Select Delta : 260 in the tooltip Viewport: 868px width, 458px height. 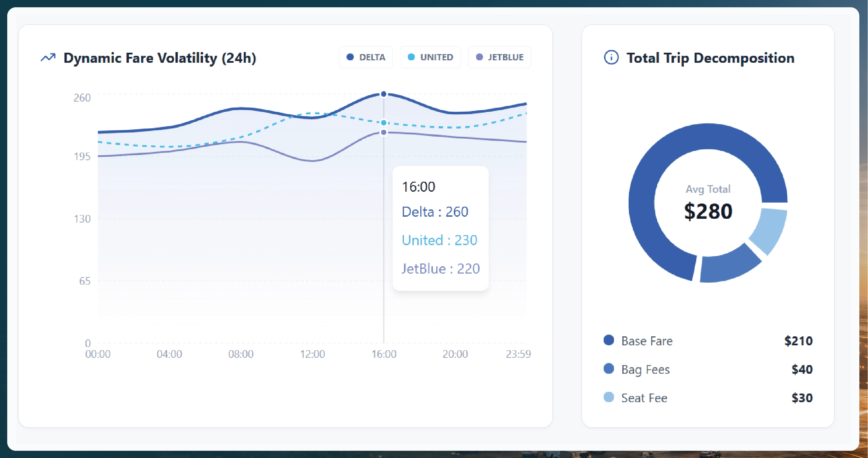click(435, 211)
